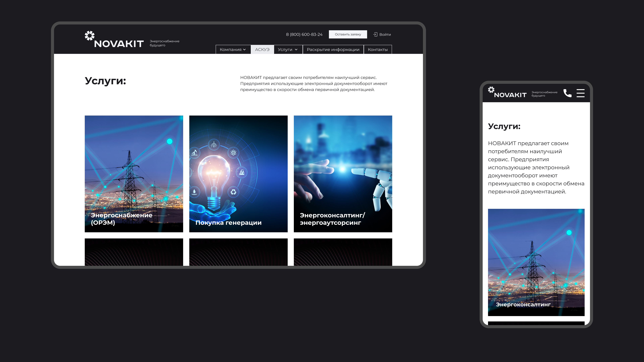Expand the Услуги dropdown in the navigation

point(288,49)
